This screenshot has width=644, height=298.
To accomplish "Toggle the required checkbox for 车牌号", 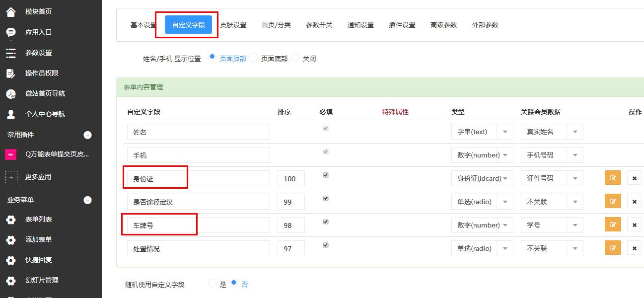I will coord(326,222).
